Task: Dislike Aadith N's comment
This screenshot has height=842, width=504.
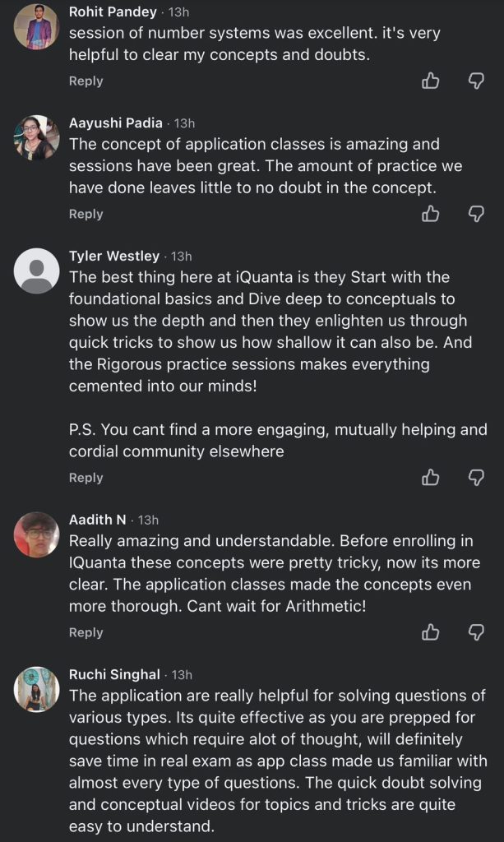Action: click(x=476, y=632)
